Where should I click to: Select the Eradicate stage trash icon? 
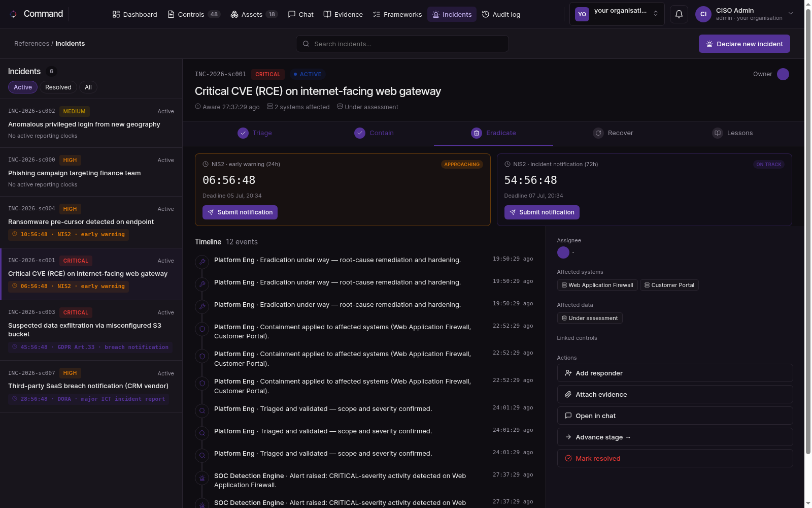(x=477, y=133)
